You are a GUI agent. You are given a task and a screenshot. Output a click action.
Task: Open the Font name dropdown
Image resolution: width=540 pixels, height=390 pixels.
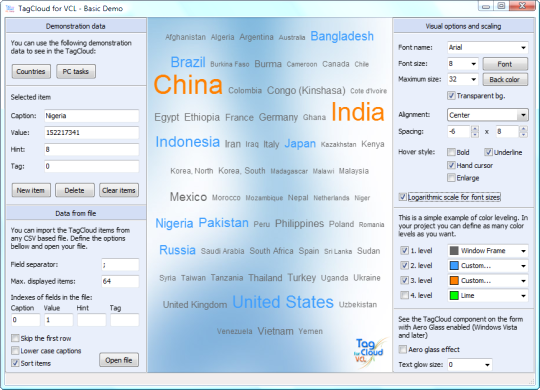(x=523, y=48)
